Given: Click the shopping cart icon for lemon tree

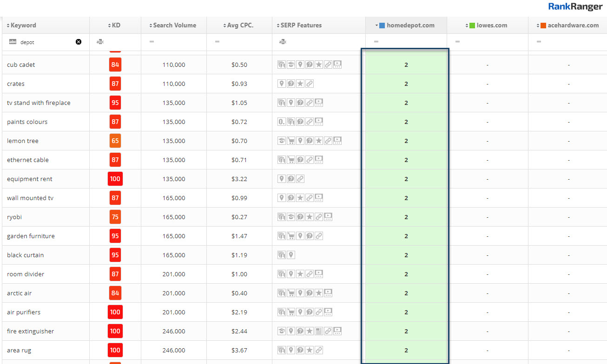Looking at the screenshot, I should point(291,141).
